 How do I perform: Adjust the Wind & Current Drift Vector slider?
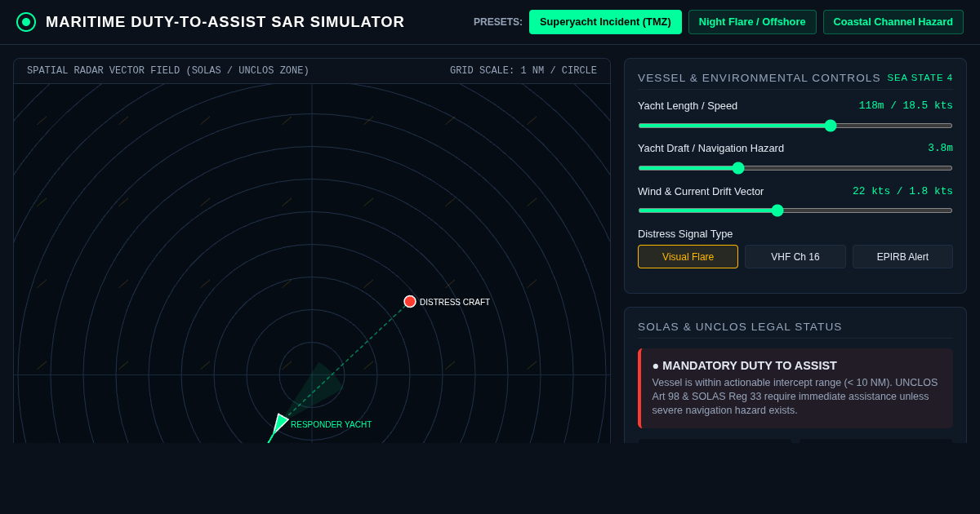click(x=795, y=210)
